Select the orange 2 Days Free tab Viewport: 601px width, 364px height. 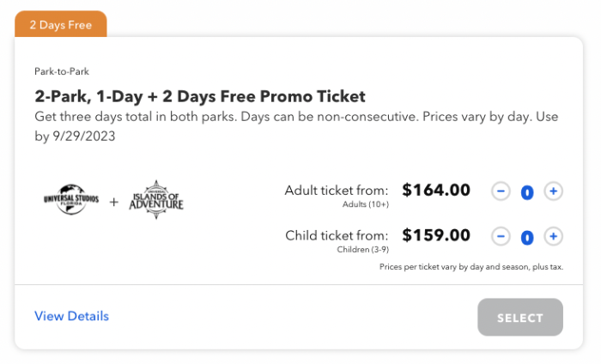tap(61, 24)
